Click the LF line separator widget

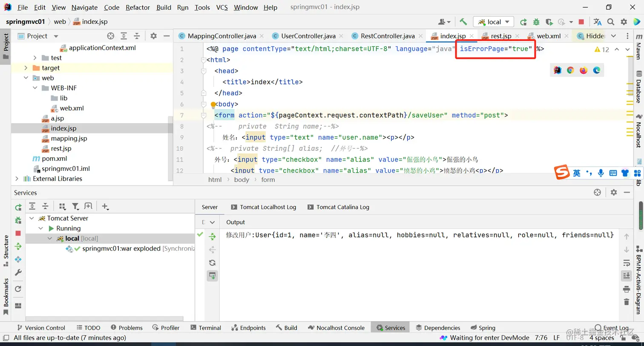[556, 337]
